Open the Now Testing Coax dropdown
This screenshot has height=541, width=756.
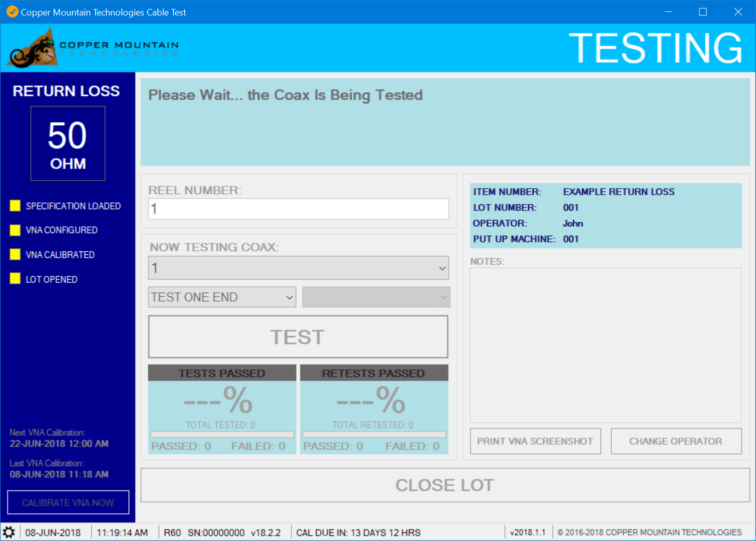pyautogui.click(x=299, y=268)
